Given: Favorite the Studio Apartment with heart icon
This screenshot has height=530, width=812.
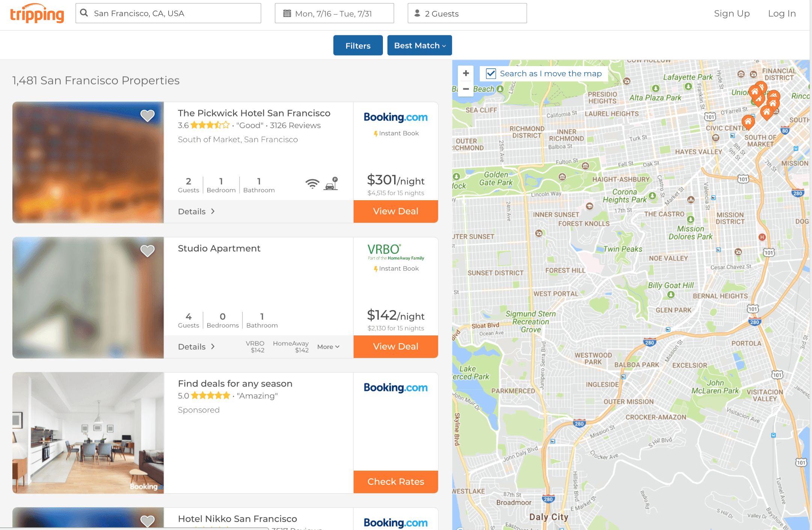Looking at the screenshot, I should click(147, 251).
